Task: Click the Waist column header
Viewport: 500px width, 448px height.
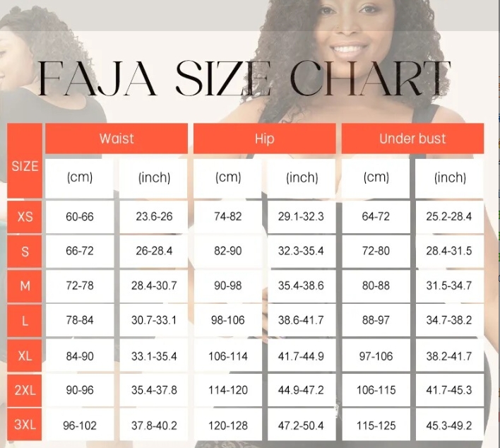Action: coord(117,138)
